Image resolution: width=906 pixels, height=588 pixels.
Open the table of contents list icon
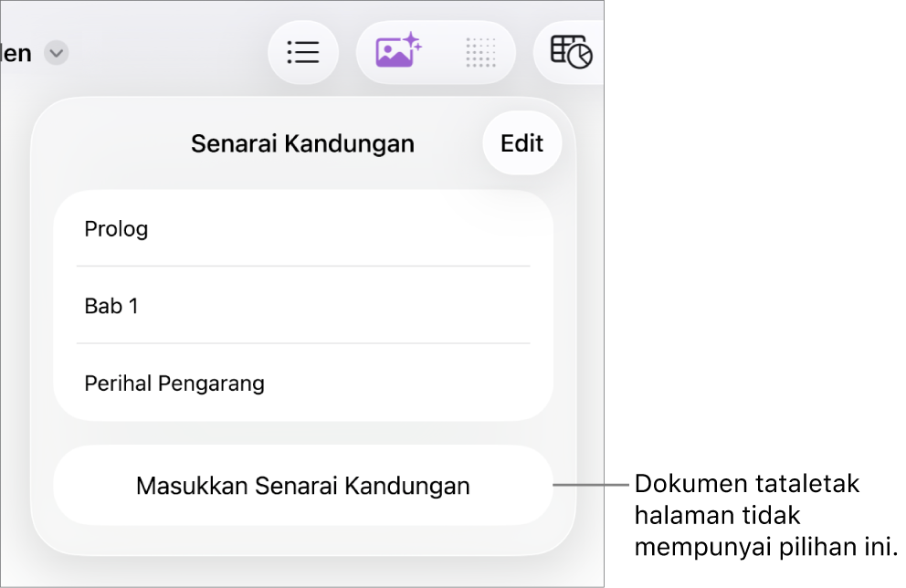pos(303,53)
